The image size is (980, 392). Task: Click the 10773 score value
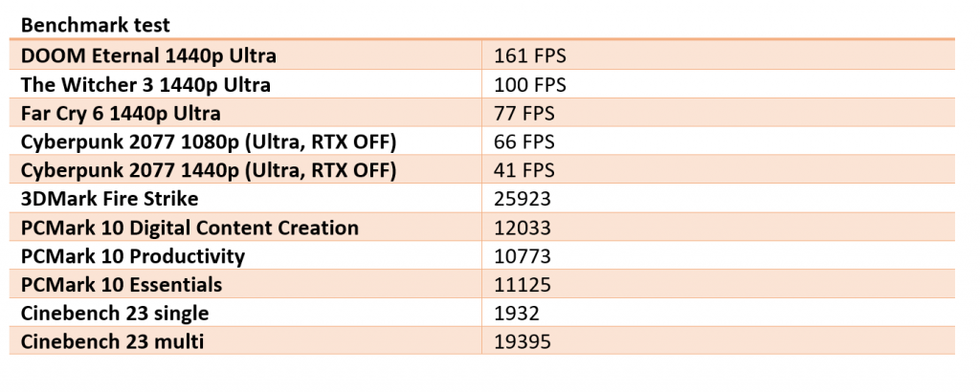(522, 256)
